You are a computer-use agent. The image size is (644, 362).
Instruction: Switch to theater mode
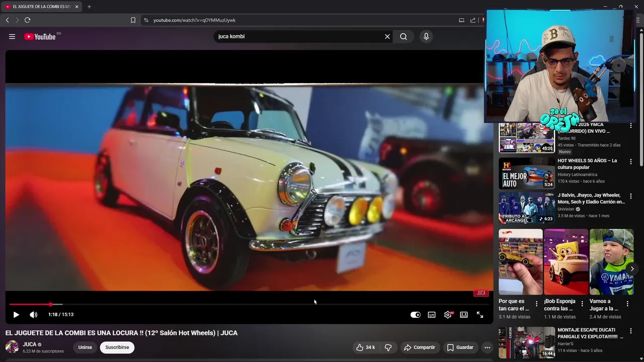(x=464, y=315)
